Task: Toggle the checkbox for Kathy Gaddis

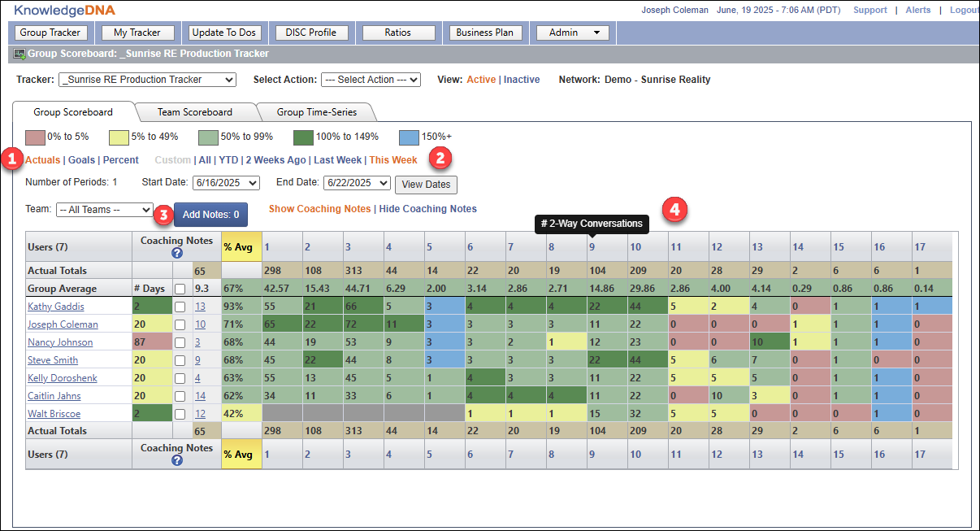Action: point(180,307)
